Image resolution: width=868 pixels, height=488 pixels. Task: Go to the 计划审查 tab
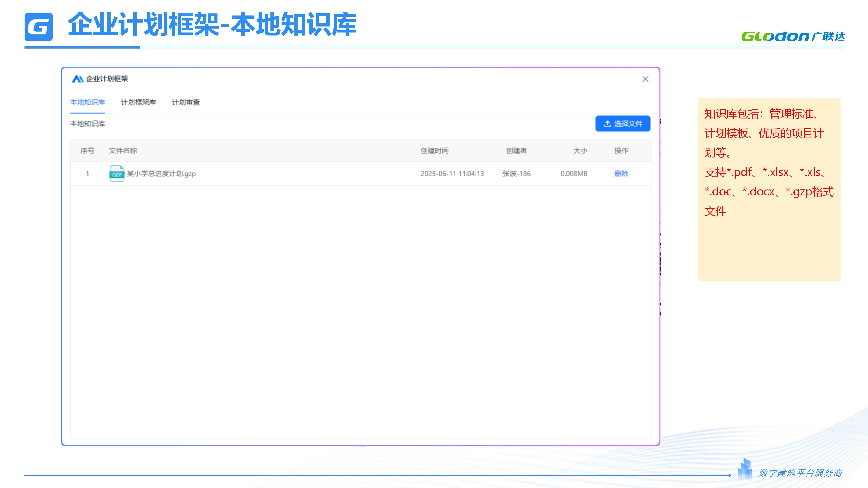[186, 102]
